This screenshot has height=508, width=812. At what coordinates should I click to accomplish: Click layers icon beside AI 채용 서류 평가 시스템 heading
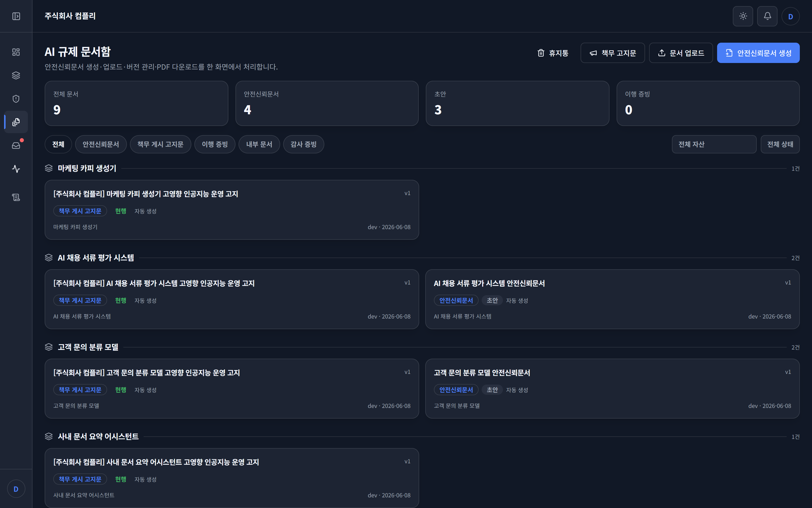(49, 258)
